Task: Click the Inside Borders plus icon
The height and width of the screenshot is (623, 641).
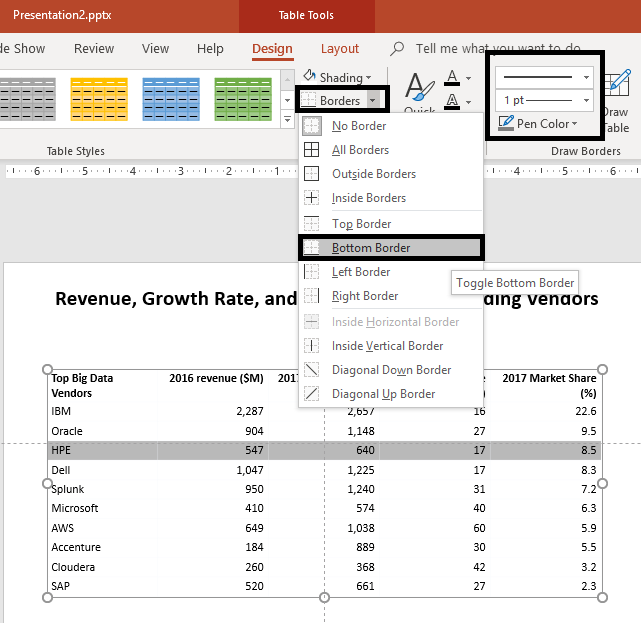Action: tap(312, 198)
